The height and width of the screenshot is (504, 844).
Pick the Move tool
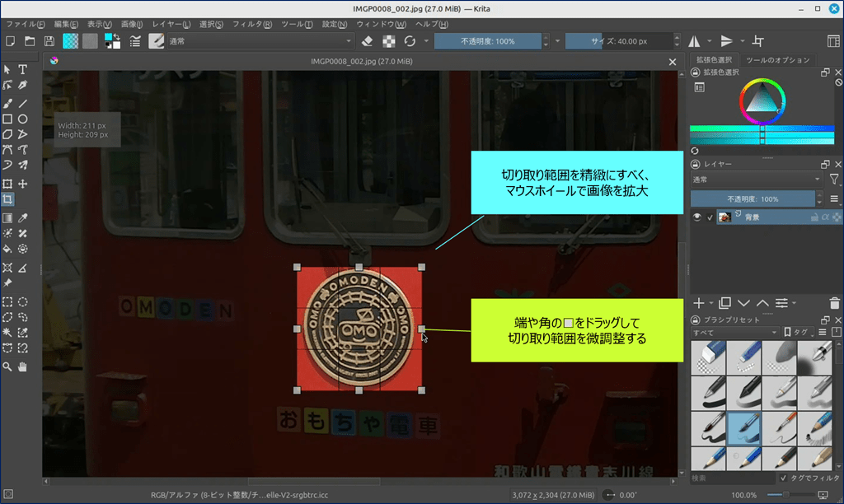point(23,184)
